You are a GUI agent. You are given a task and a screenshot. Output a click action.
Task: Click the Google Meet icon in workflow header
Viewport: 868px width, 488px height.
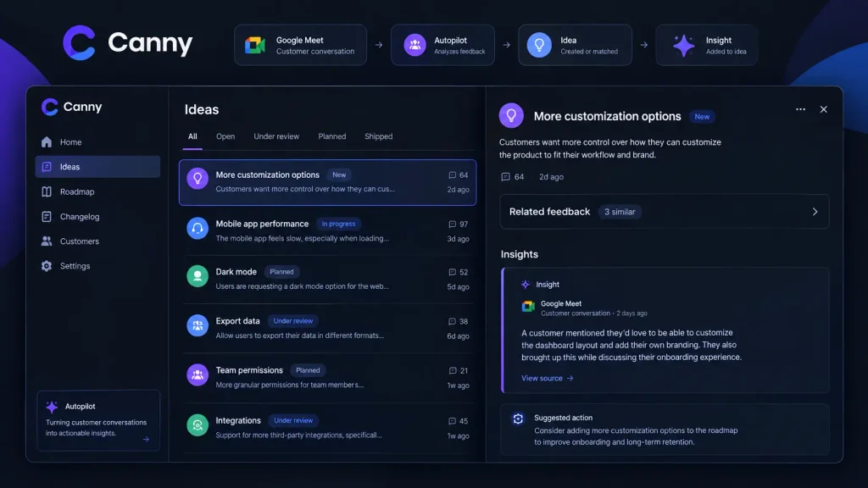[x=255, y=45]
